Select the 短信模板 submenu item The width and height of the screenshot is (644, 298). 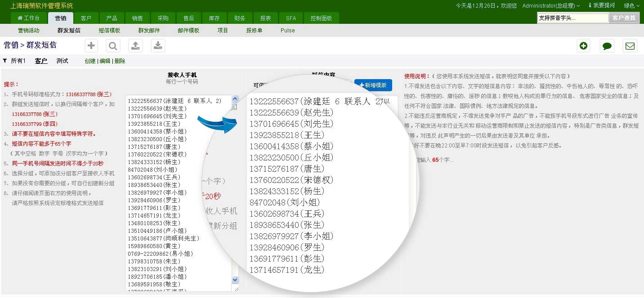click(x=109, y=30)
